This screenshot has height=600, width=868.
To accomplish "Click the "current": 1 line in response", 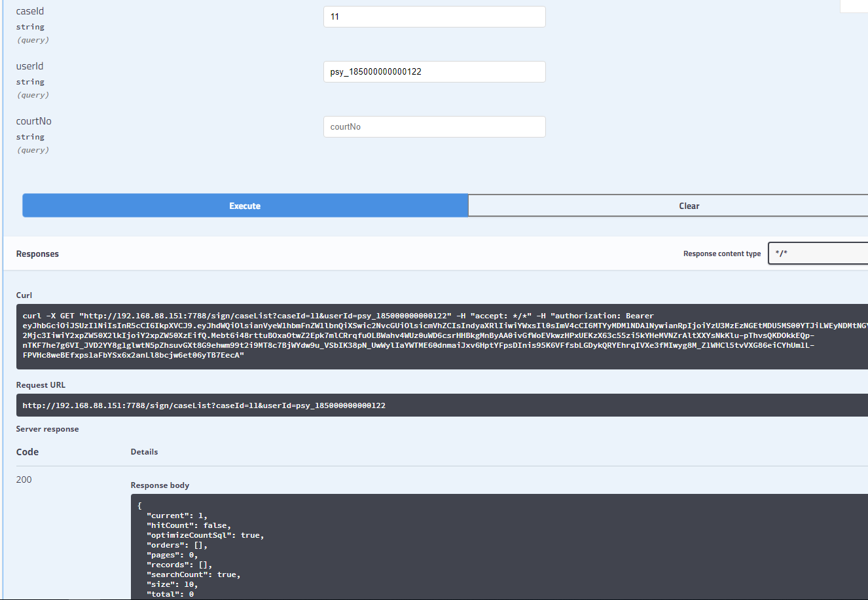I will [177, 516].
